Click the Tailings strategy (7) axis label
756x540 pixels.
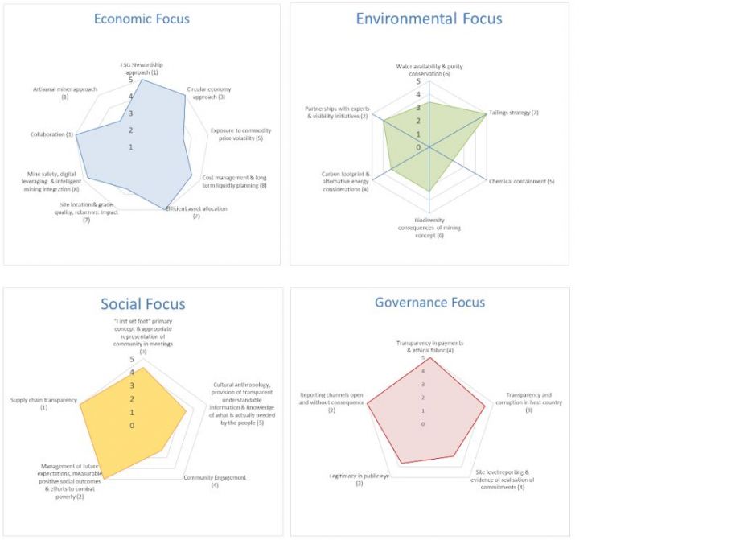click(x=513, y=113)
